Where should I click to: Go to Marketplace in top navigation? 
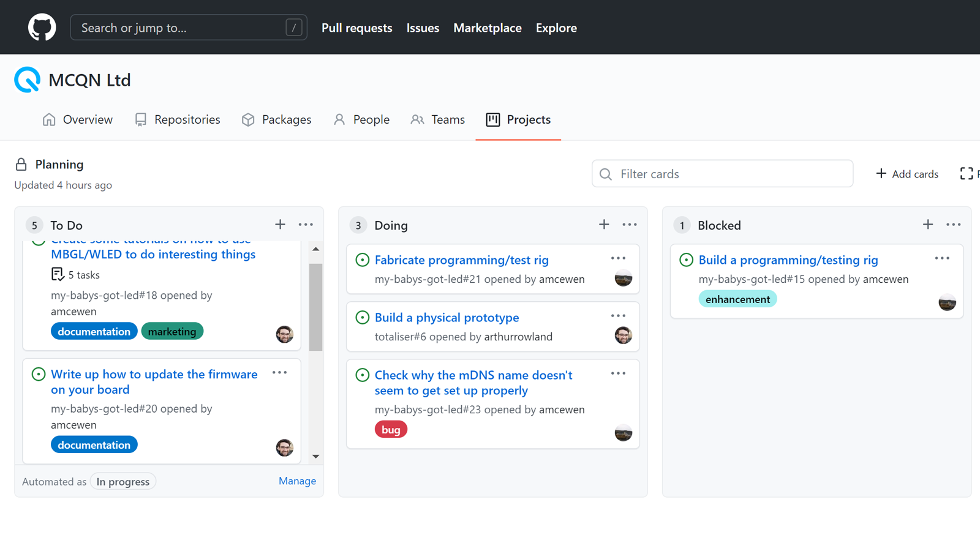(x=488, y=28)
